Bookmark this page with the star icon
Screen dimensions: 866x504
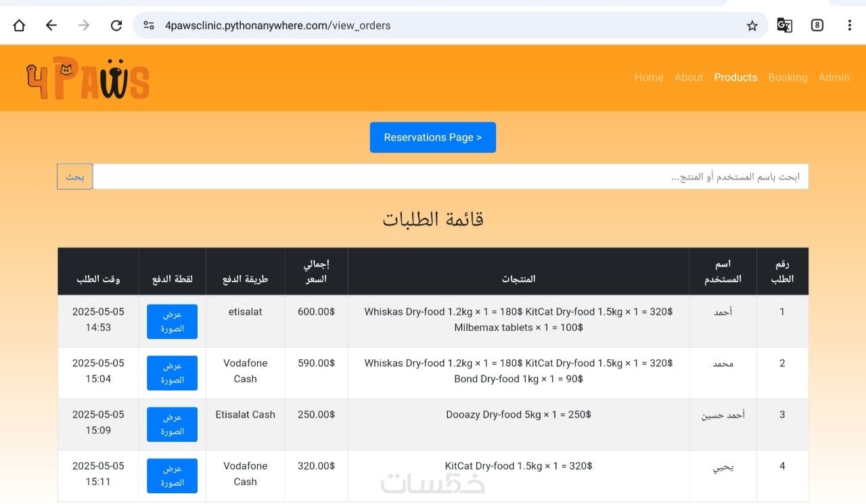[752, 26]
